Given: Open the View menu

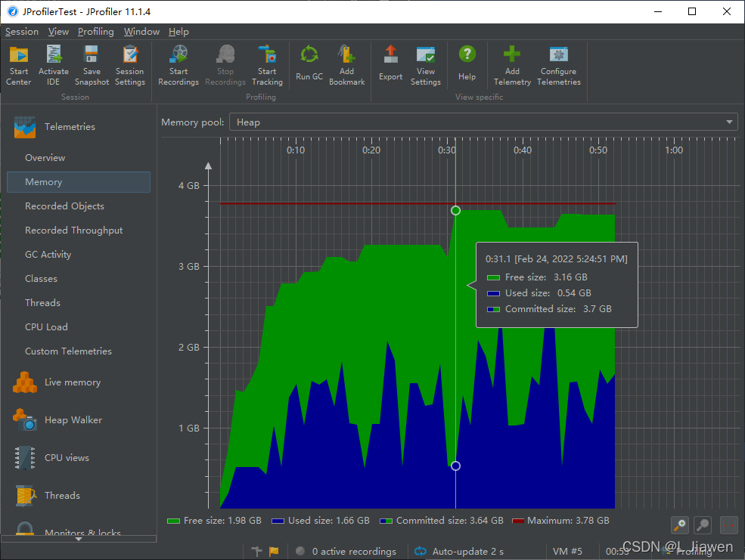Looking at the screenshot, I should 58,32.
